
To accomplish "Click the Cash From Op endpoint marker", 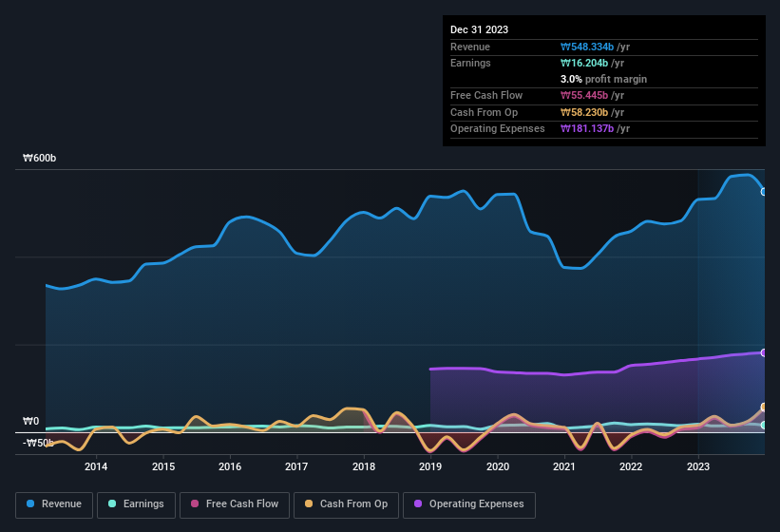I will pyautogui.click(x=764, y=408).
